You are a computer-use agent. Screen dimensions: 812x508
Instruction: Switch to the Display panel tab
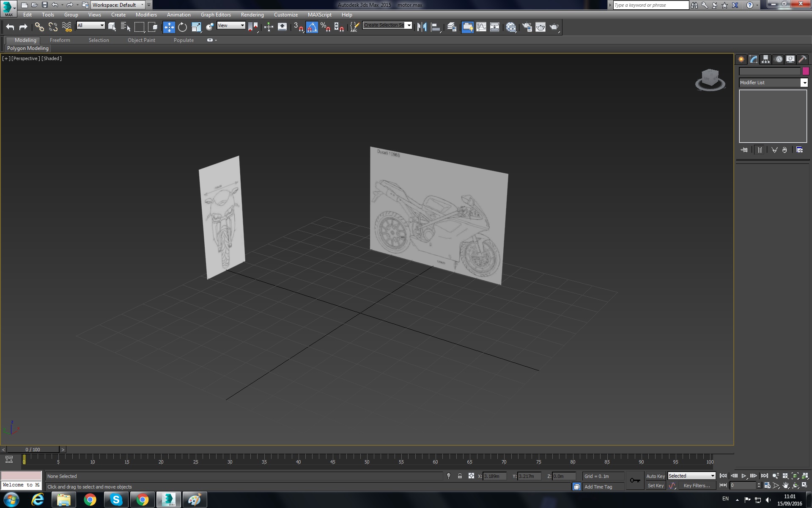point(790,59)
